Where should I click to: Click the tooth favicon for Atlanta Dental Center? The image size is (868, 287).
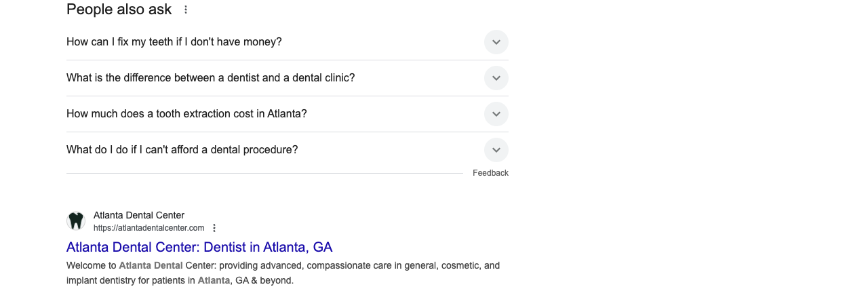76,221
